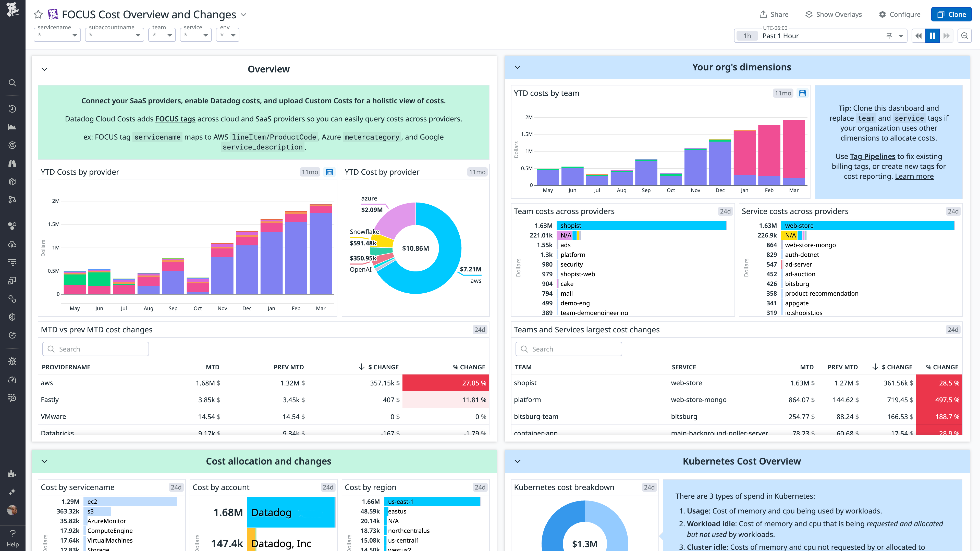Click the search field under Teams and Services largest cost changes

coord(568,349)
